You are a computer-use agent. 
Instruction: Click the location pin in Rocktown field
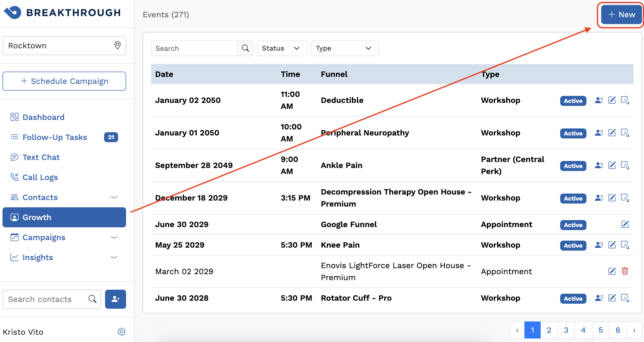[x=117, y=45]
